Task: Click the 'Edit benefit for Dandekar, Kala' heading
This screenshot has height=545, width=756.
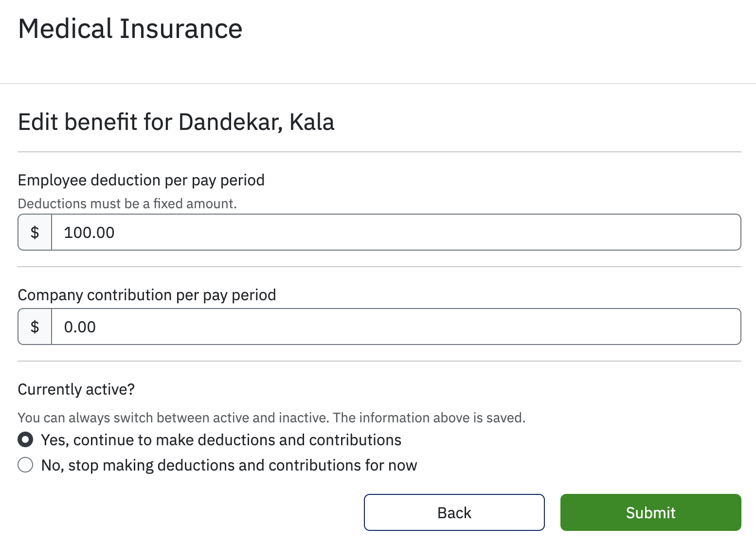Action: click(176, 122)
